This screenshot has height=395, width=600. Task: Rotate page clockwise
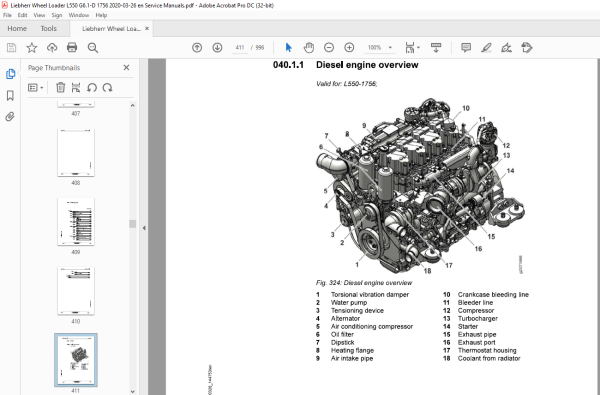click(108, 88)
